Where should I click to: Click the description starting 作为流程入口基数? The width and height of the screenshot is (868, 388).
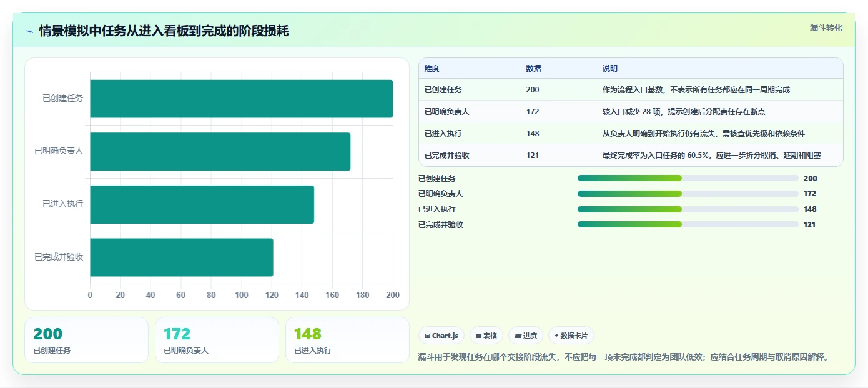(696, 90)
